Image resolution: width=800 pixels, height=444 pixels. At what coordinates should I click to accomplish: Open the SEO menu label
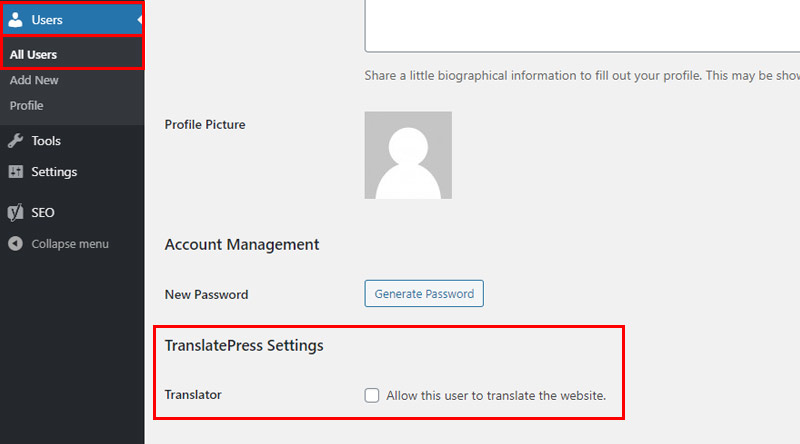[43, 213]
